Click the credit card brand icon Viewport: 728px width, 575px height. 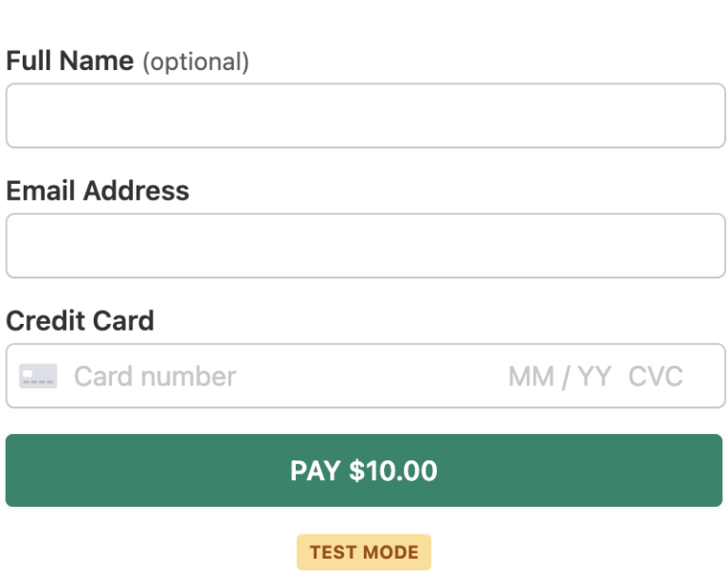[x=38, y=376]
